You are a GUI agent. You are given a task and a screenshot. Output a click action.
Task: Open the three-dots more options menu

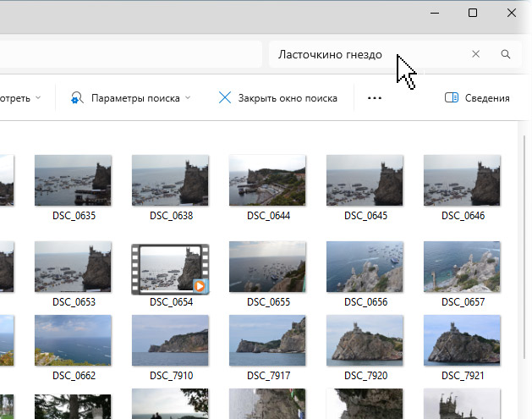(375, 98)
